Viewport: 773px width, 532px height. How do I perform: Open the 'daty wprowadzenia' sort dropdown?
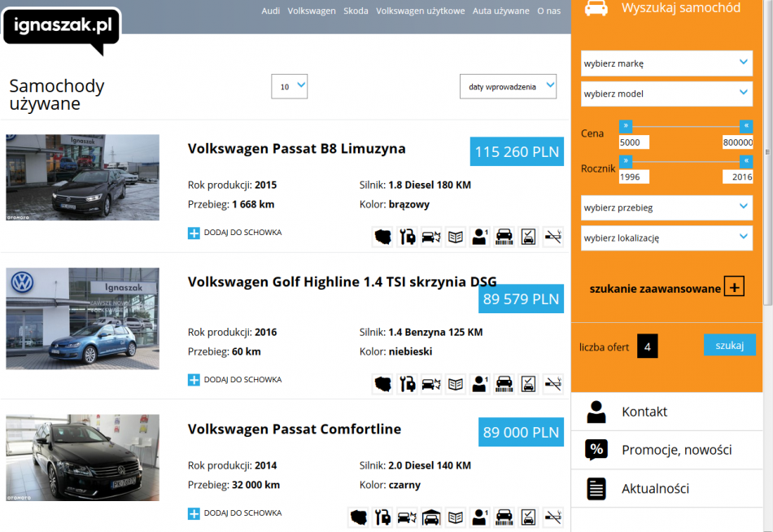(x=509, y=86)
